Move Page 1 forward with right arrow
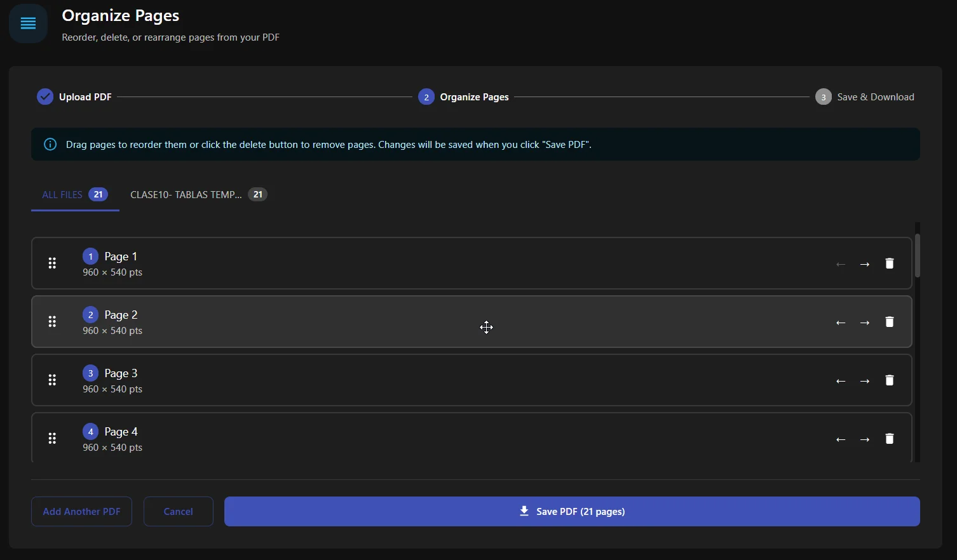Image resolution: width=957 pixels, height=560 pixels. pyautogui.click(x=864, y=264)
